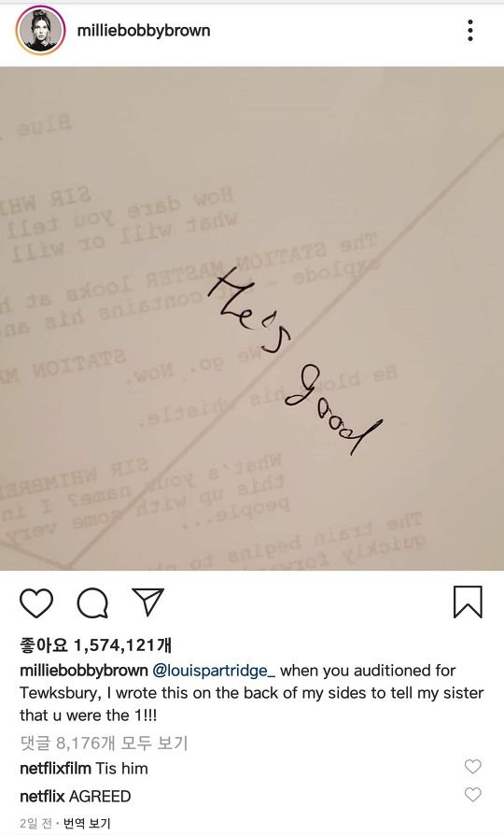Open netflixfilm commenter profile
The width and height of the screenshot is (504, 835).
point(55,768)
